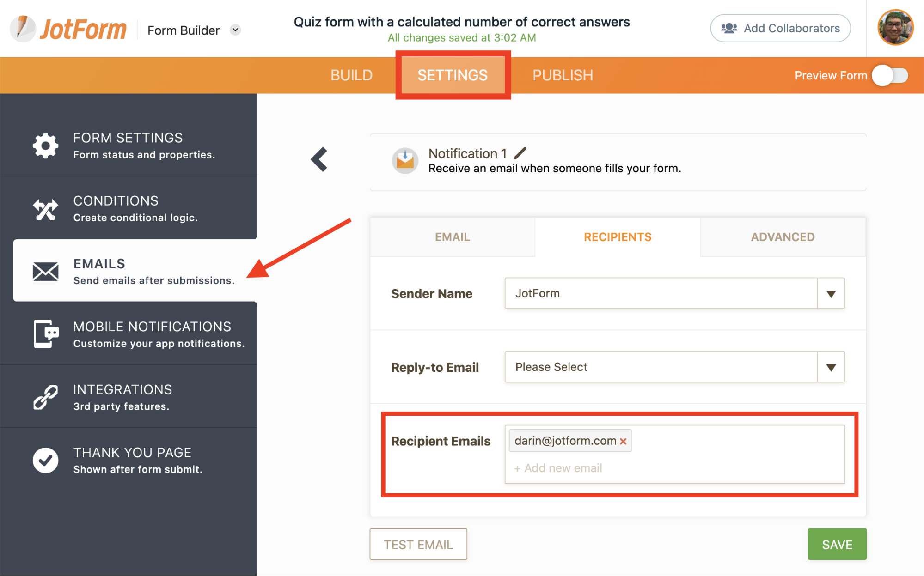Click the green SAVE button
This screenshot has height=576, width=924.
click(837, 544)
